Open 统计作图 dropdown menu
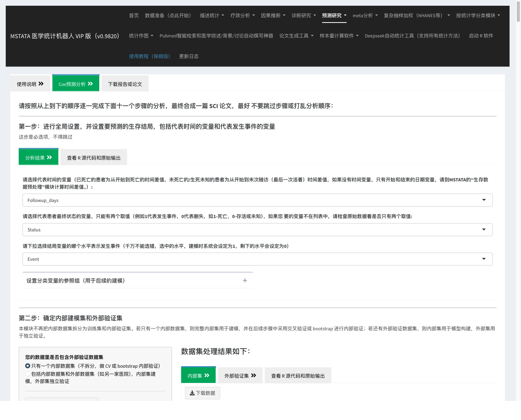Viewport: 521px width, 420px height. (x=141, y=36)
